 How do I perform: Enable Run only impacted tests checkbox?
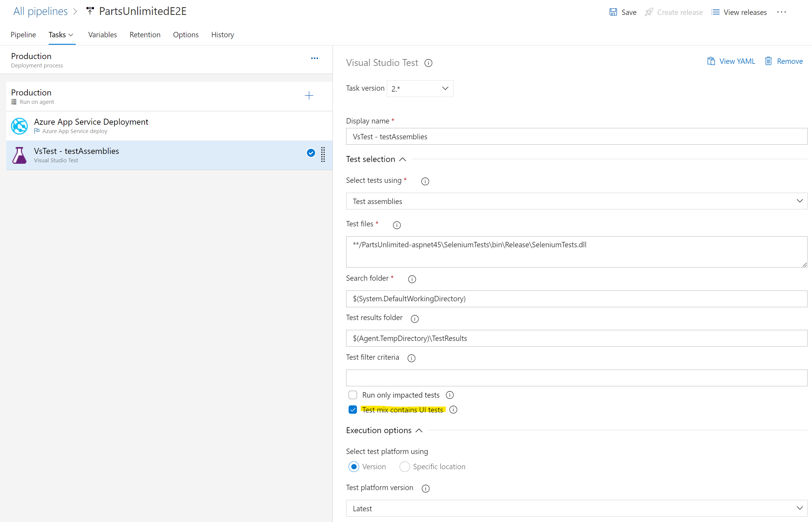pyautogui.click(x=353, y=395)
